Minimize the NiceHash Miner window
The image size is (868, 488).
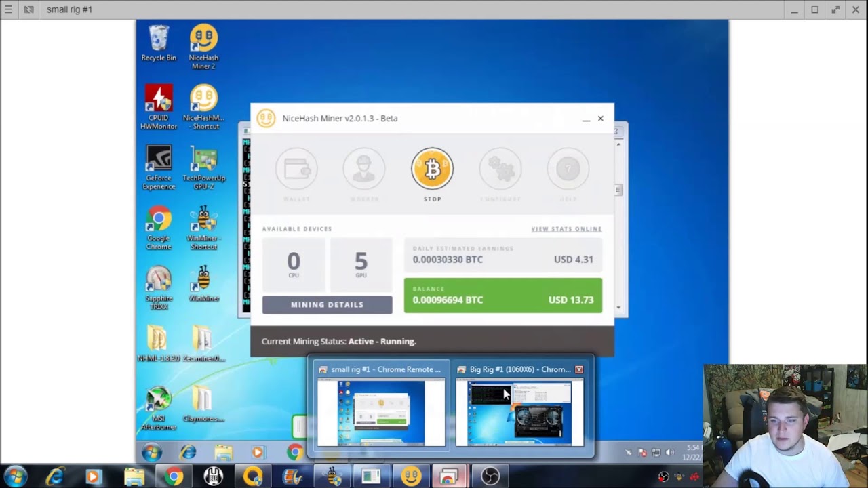point(586,119)
